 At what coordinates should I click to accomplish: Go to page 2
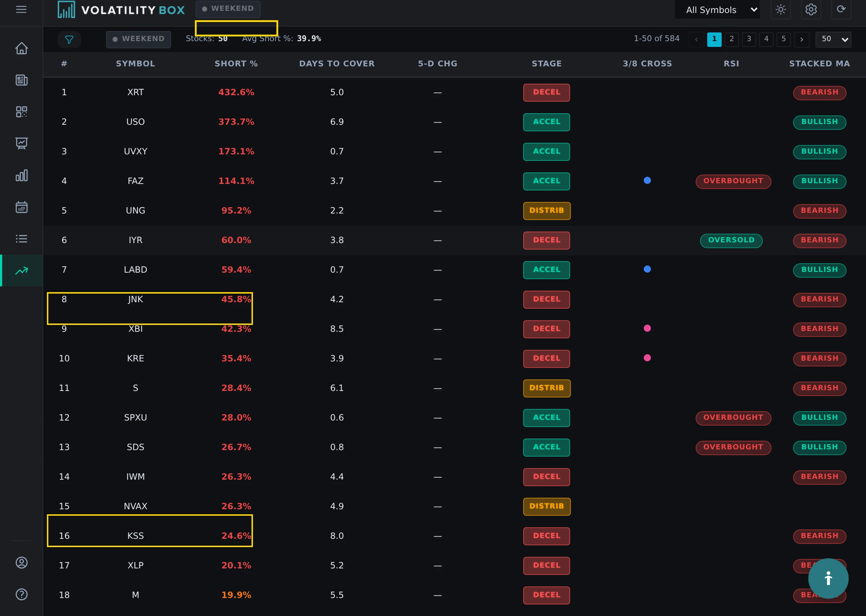pyautogui.click(x=732, y=39)
